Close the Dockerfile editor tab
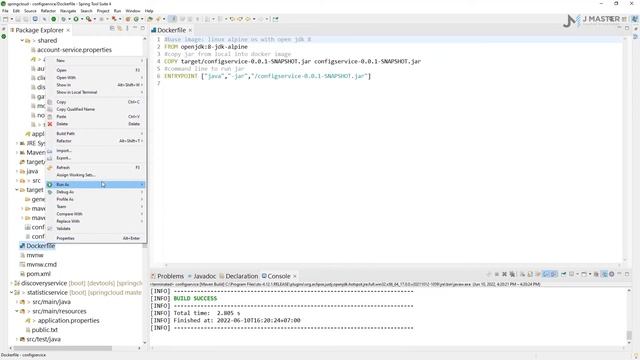Viewport: 640px width, 360px height. coord(190,30)
